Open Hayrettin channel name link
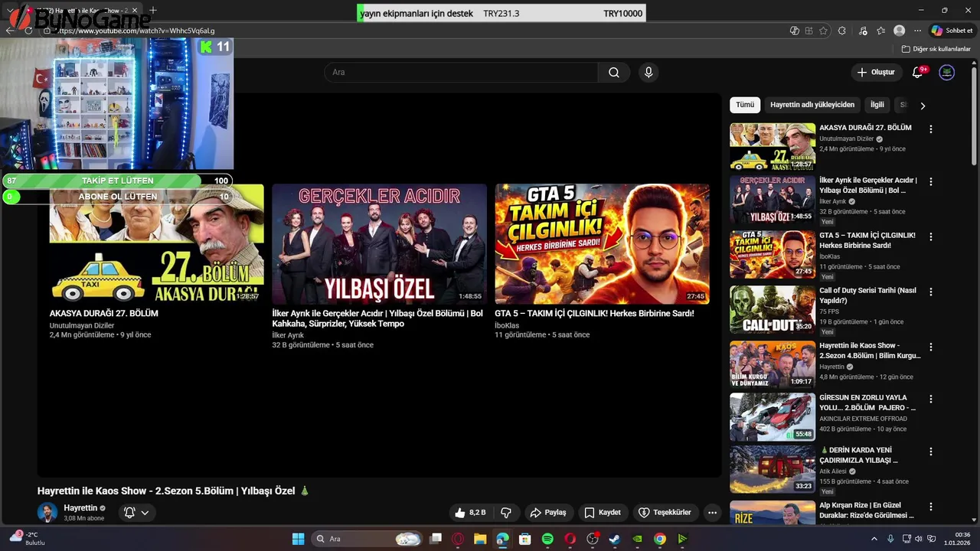The width and height of the screenshot is (980, 551). pos(80,508)
